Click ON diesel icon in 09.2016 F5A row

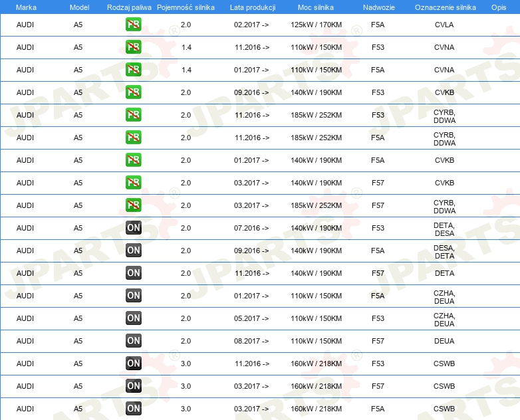[x=133, y=251]
